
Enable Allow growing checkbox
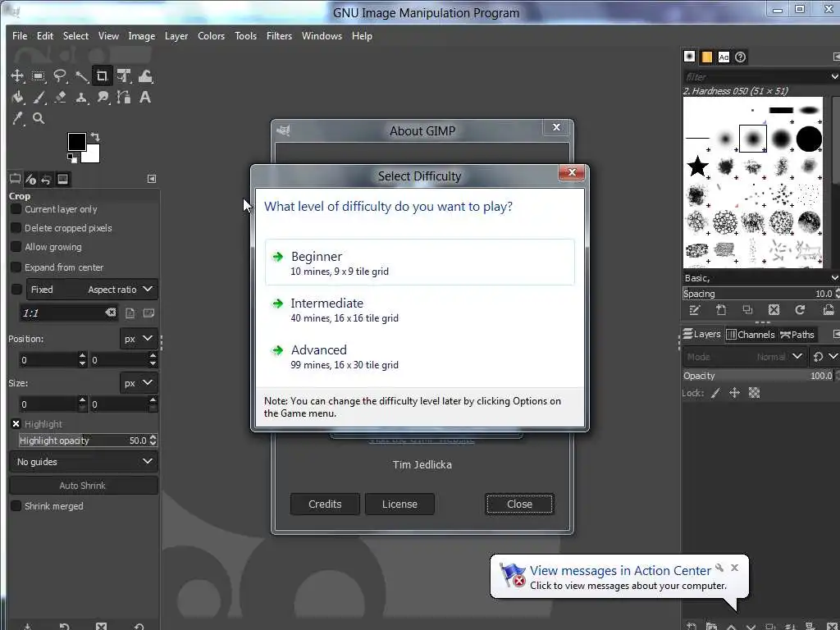pos(16,246)
